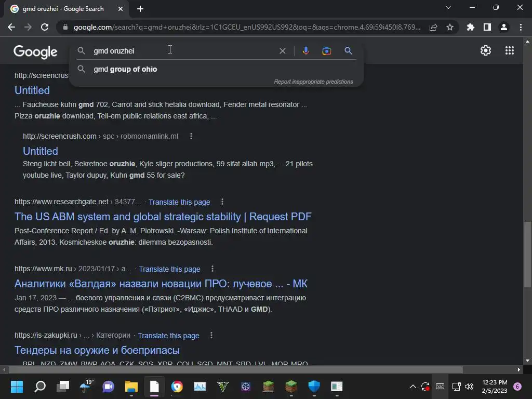Start voice search with the microphone

pos(305,51)
